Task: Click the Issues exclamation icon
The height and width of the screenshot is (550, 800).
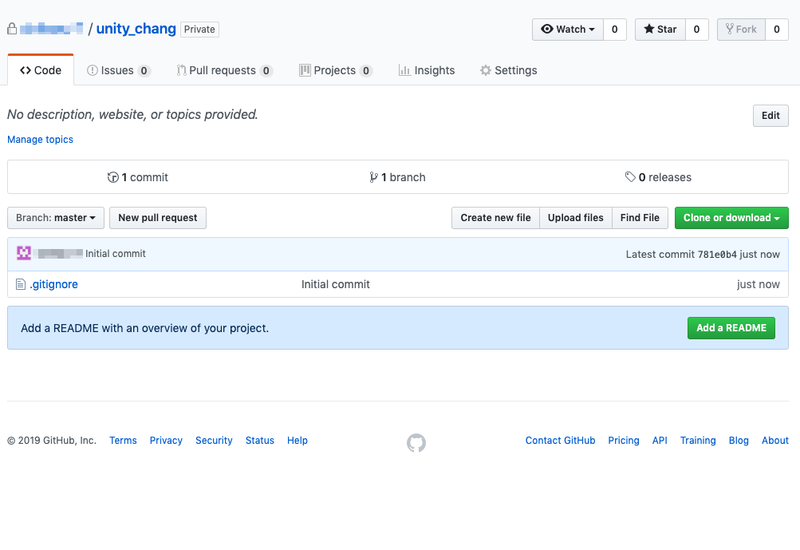Action: click(x=92, y=70)
